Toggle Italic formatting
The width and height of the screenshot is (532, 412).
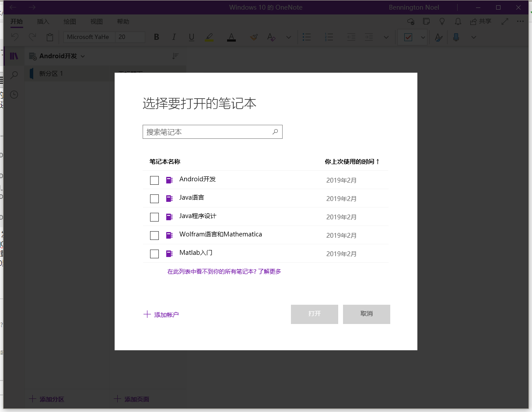coord(174,37)
